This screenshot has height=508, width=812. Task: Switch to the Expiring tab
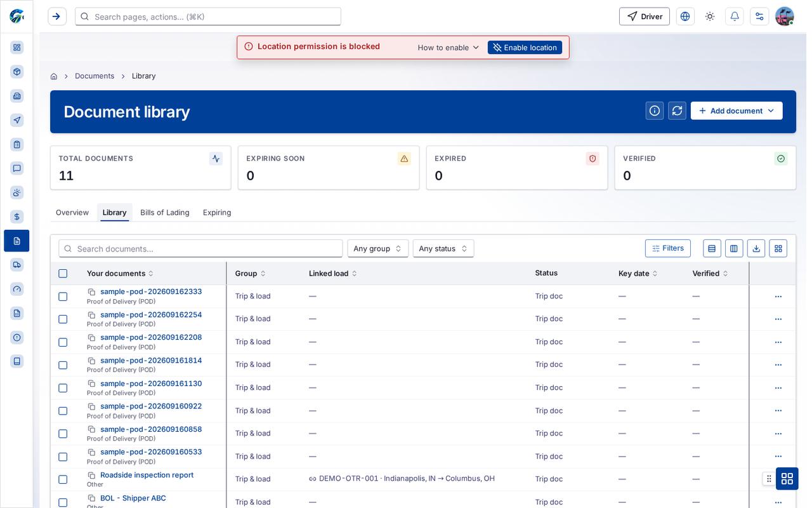(x=217, y=213)
